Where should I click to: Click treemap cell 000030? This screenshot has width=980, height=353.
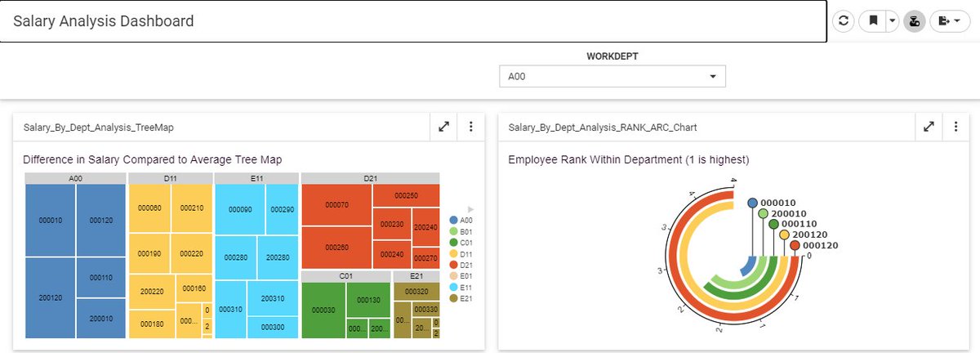323,311
